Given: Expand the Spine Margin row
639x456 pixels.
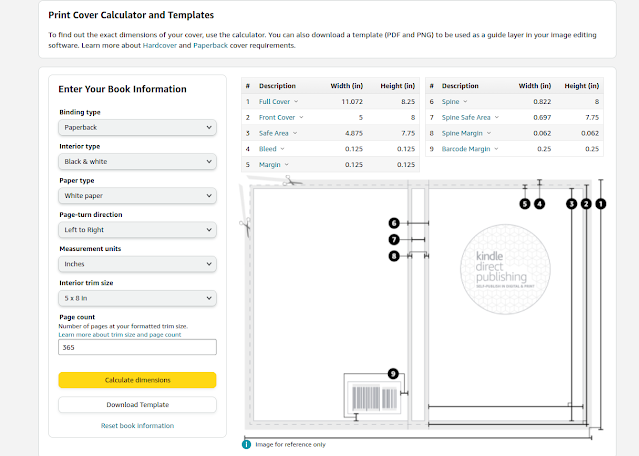Looking at the screenshot, I should (466, 133).
